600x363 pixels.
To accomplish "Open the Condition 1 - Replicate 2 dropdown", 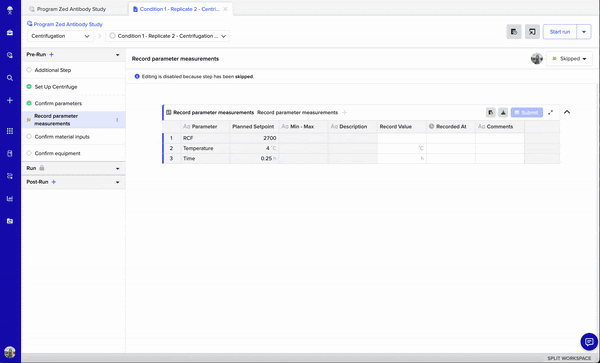I will pos(168,36).
